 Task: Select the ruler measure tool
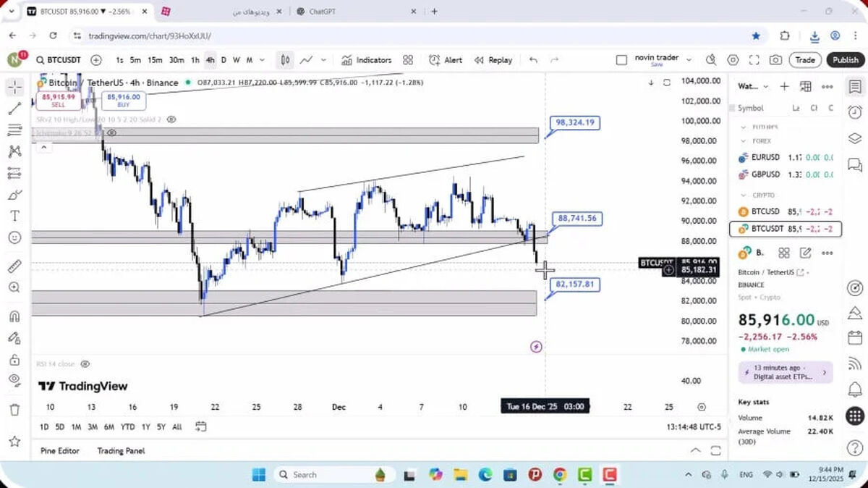(14, 266)
